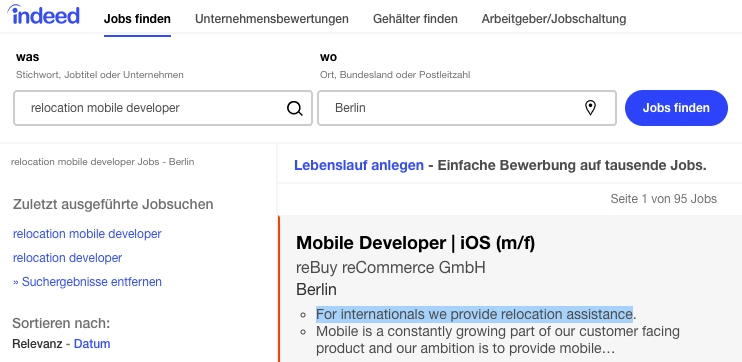This screenshot has width=742, height=362.
Task: Open Unternehmensbewertungen in the navigation
Action: (272, 19)
